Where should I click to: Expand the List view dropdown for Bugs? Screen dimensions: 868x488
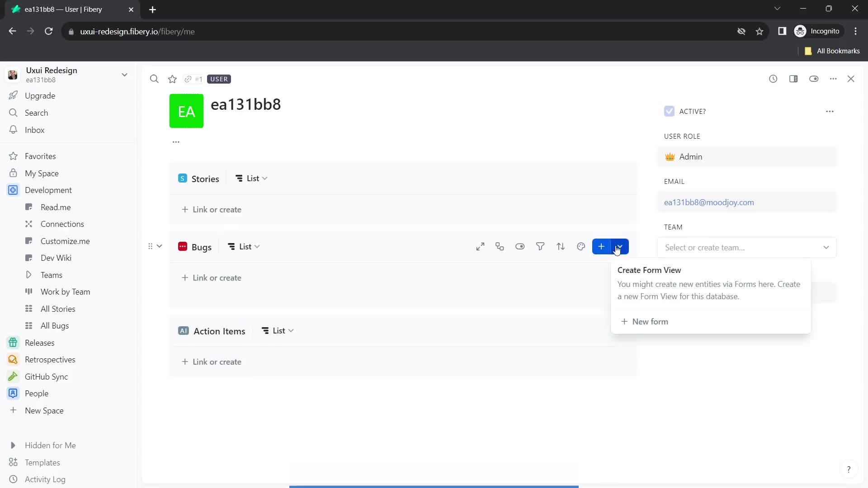[x=257, y=247]
